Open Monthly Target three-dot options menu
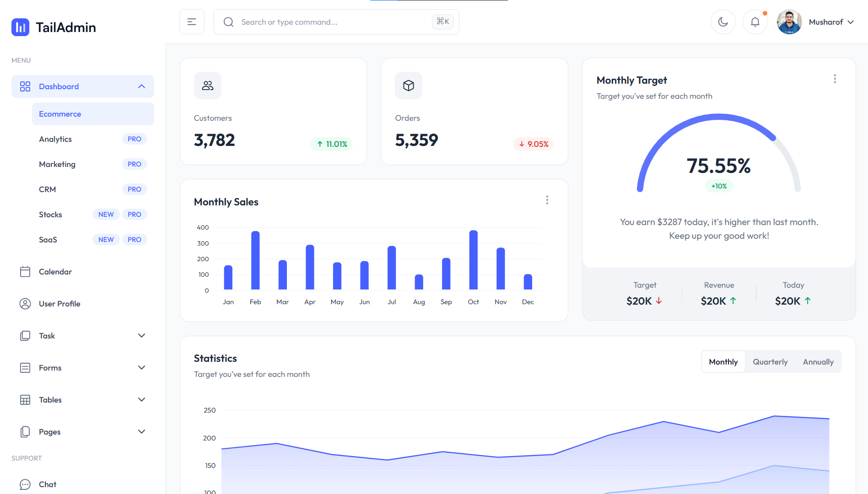 pyautogui.click(x=835, y=79)
